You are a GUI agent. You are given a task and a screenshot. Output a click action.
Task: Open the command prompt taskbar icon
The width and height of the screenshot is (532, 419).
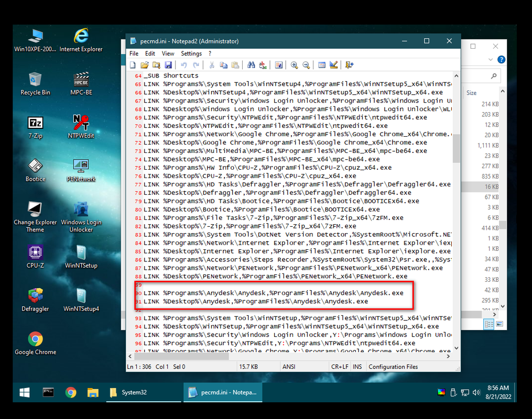48,393
